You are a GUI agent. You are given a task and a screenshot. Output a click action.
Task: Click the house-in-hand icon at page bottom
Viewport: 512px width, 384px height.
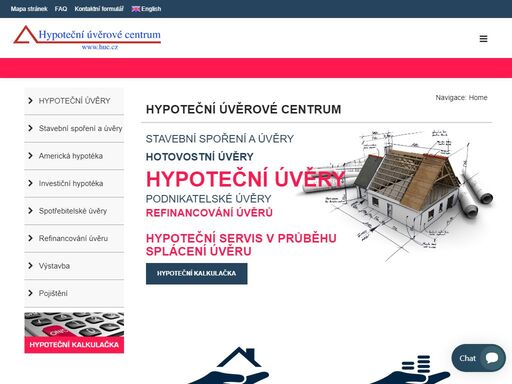point(230,365)
